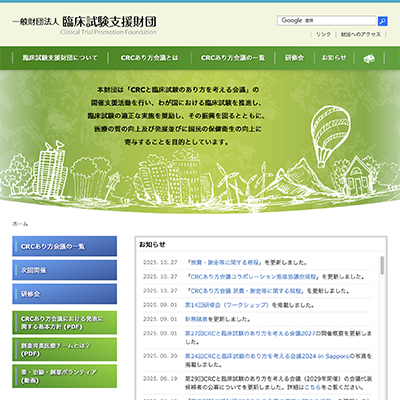Click the こちら link in 2025.06.19 notice
Image resolution: width=400 pixels, height=400 pixels.
pyautogui.click(x=313, y=387)
